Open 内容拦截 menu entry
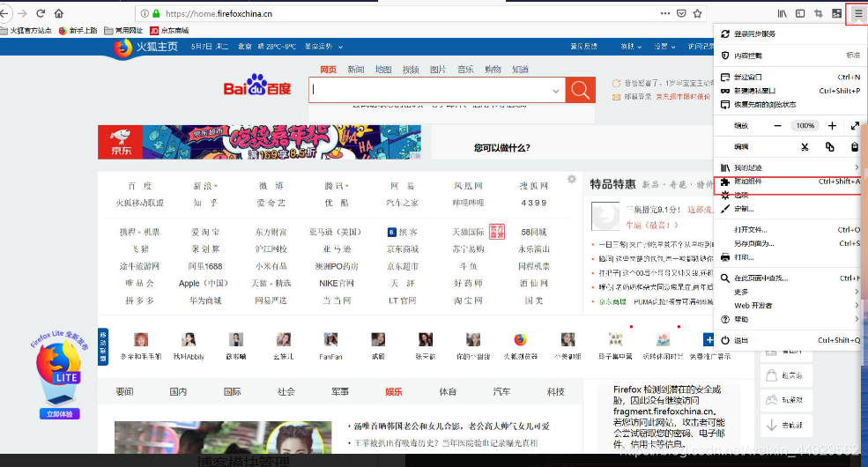This screenshot has height=467, width=868. 790,56
